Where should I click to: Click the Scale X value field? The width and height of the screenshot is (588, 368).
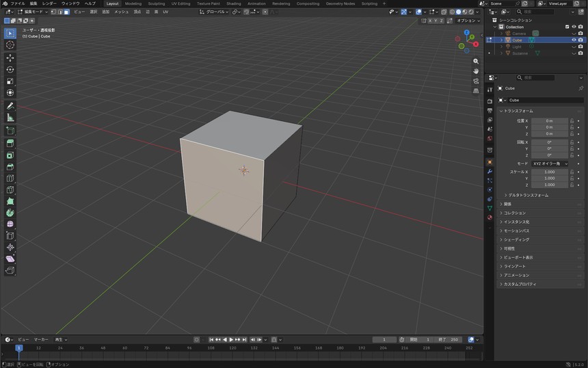click(550, 172)
